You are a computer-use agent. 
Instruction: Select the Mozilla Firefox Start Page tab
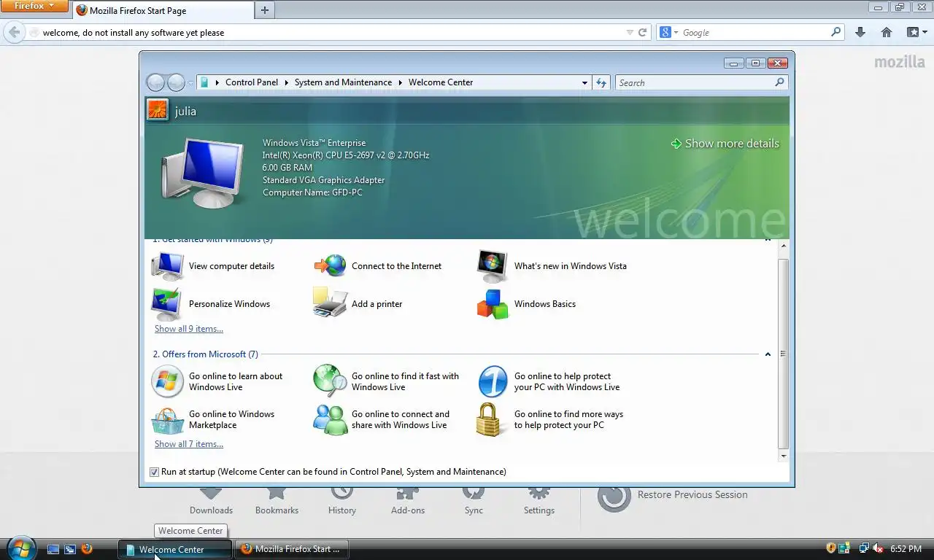point(163,10)
